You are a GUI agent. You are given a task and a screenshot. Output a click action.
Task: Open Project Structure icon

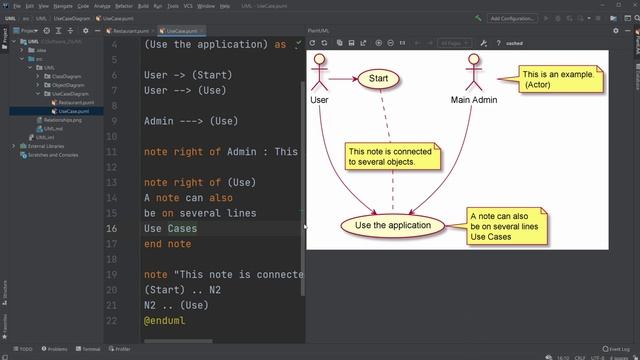click(x=613, y=18)
